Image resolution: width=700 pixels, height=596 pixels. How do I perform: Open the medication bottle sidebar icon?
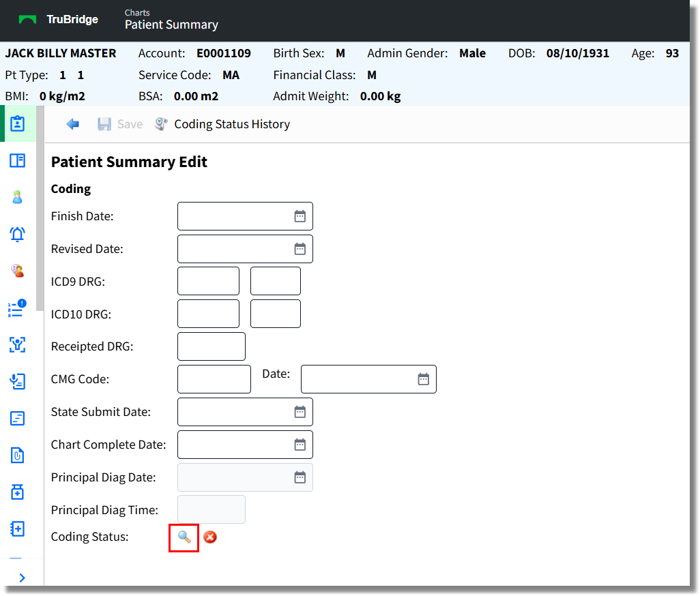(x=18, y=492)
